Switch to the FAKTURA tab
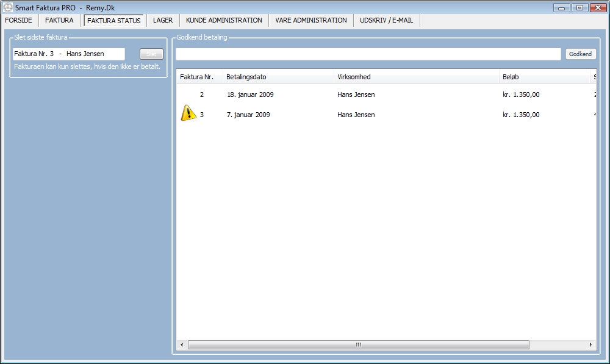610x364 pixels. 59,20
